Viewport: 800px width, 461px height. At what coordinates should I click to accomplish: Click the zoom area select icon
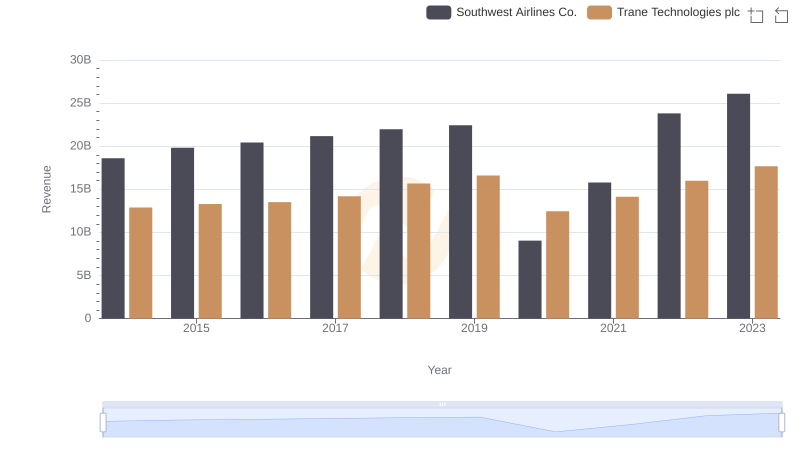tap(756, 15)
